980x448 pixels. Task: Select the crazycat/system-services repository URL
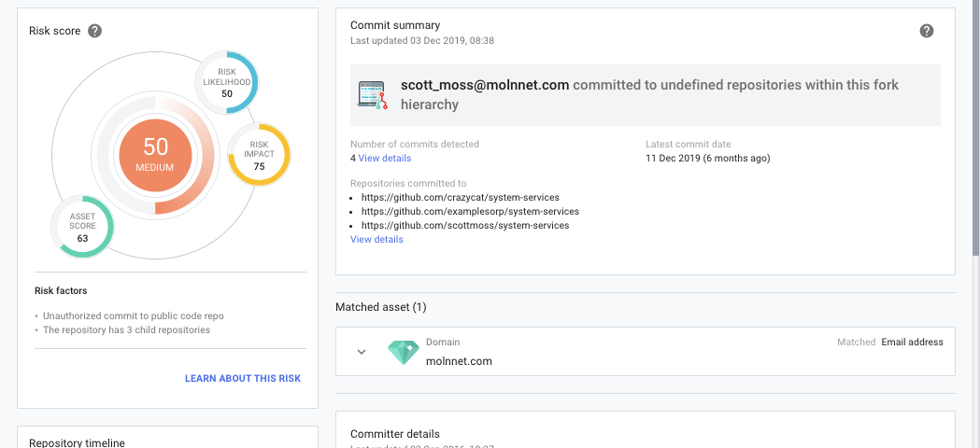pyautogui.click(x=460, y=198)
